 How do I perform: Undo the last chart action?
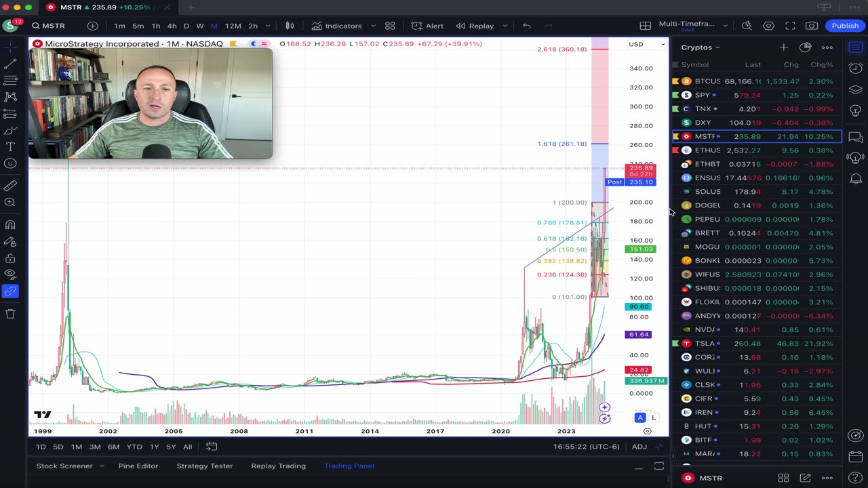pyautogui.click(x=526, y=26)
